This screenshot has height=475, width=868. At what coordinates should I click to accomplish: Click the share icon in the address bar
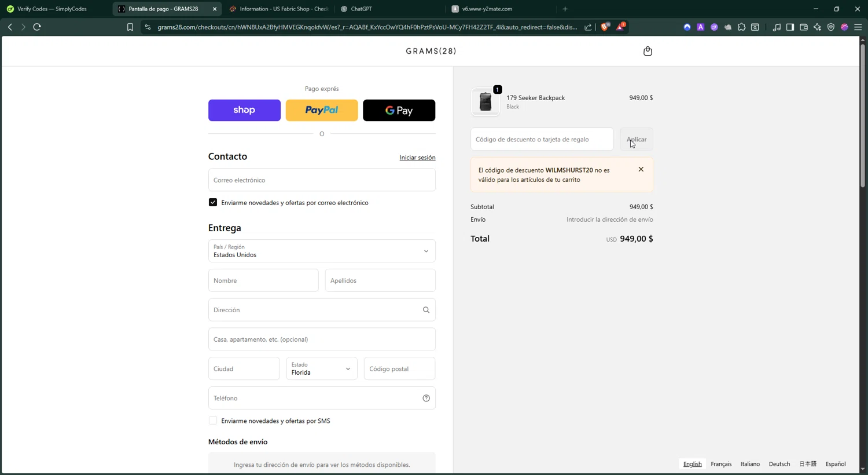pyautogui.click(x=588, y=27)
